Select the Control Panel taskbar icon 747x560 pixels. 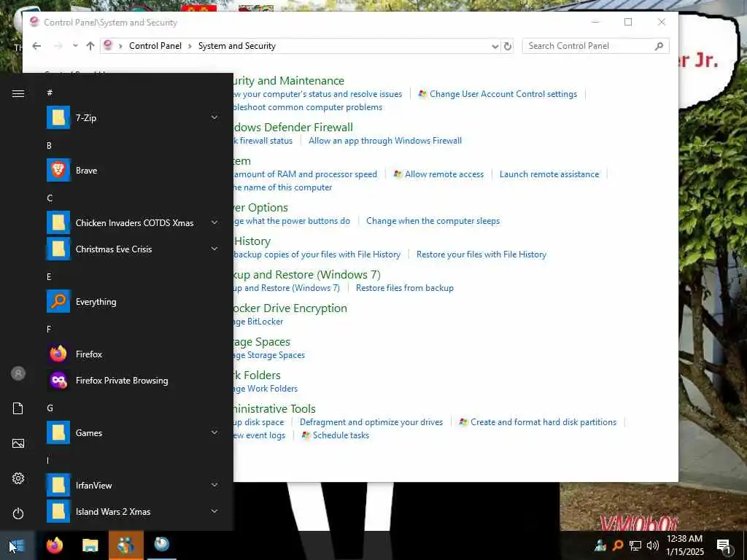(x=125, y=545)
